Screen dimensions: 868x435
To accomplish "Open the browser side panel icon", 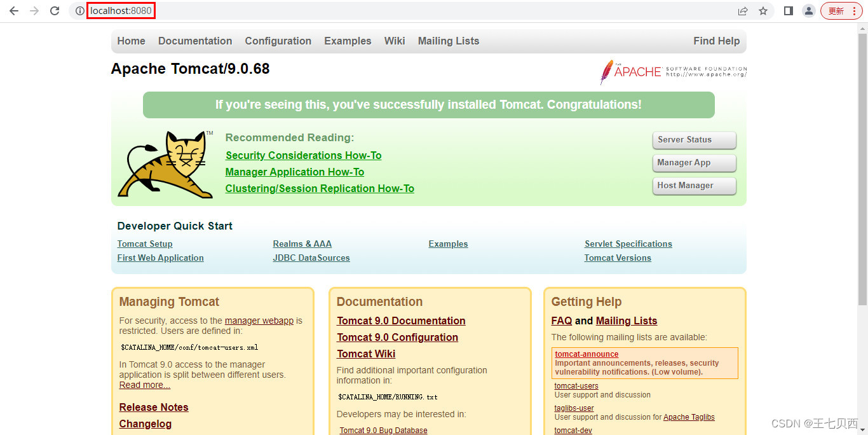I will point(789,11).
